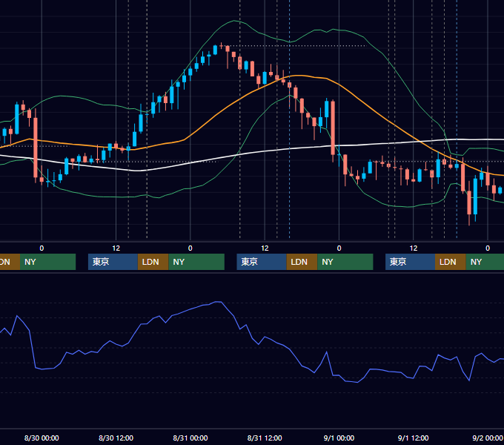This screenshot has width=504, height=445.
Task: Click hour label 12 above 9/1 12:00
Action: [414, 248]
